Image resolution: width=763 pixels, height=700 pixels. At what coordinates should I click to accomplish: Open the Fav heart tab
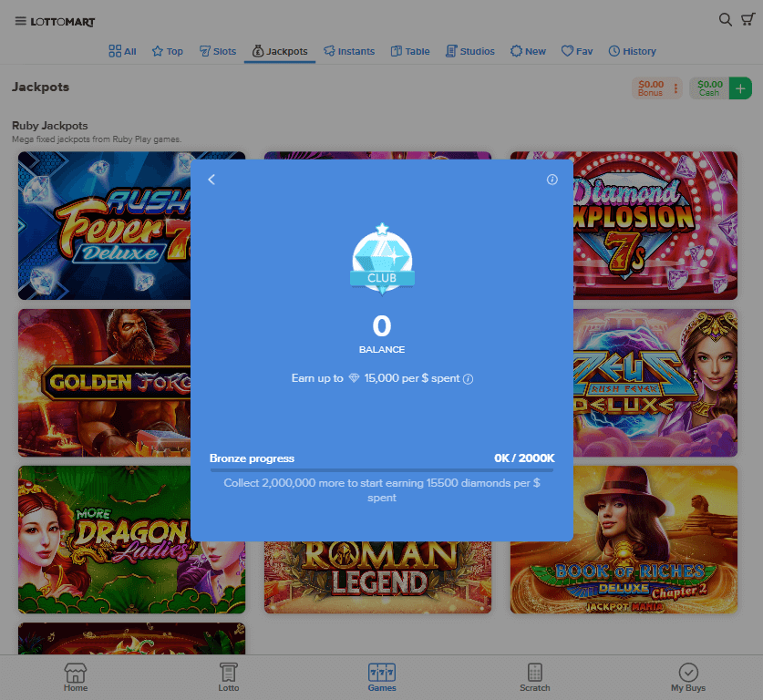tap(577, 51)
